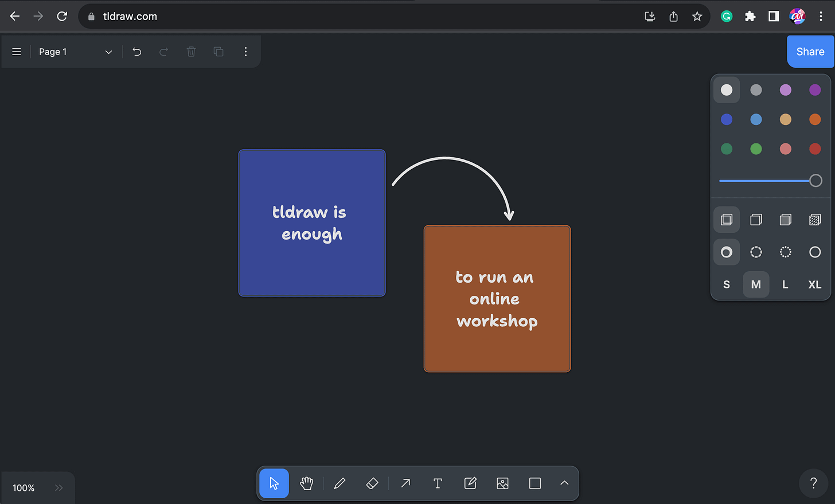Open the image Asset tool
This screenshot has width=835, height=504.
coord(502,483)
